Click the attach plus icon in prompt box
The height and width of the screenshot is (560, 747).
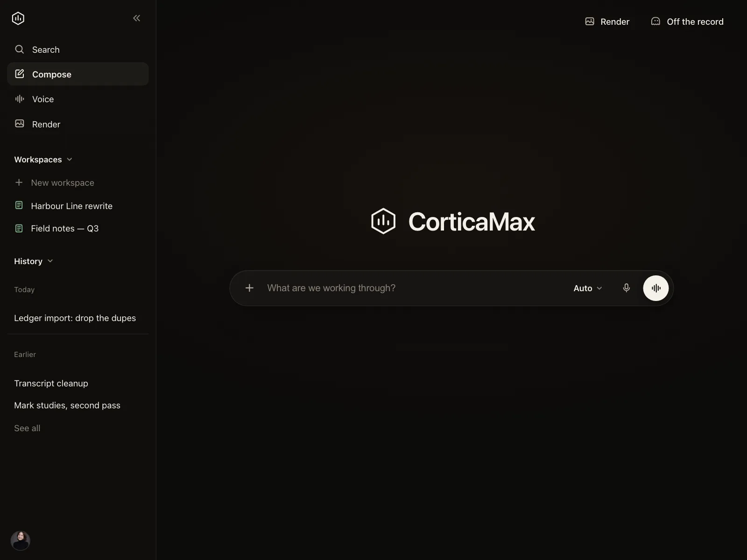click(249, 288)
